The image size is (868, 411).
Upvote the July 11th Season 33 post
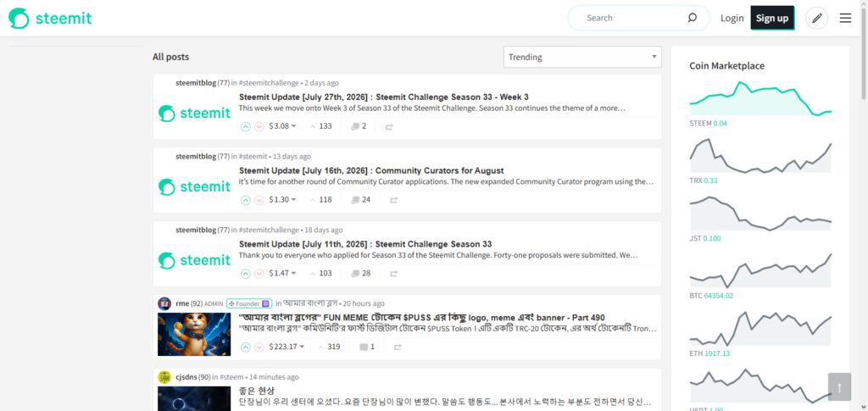(246, 273)
